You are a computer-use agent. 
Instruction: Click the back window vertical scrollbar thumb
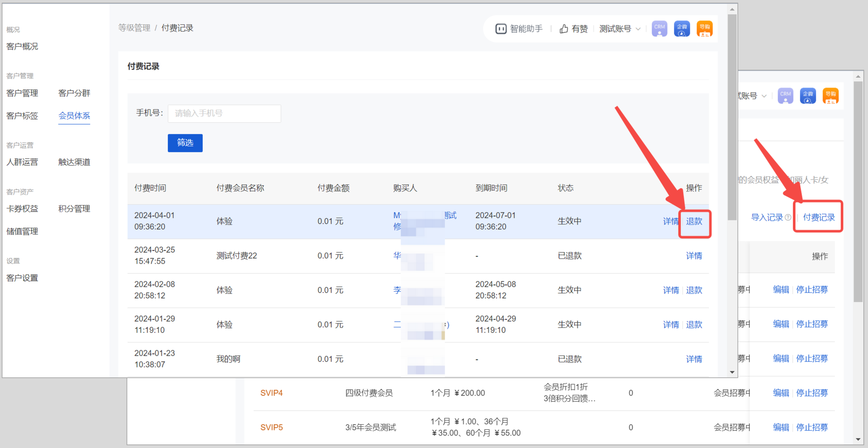tap(858, 192)
